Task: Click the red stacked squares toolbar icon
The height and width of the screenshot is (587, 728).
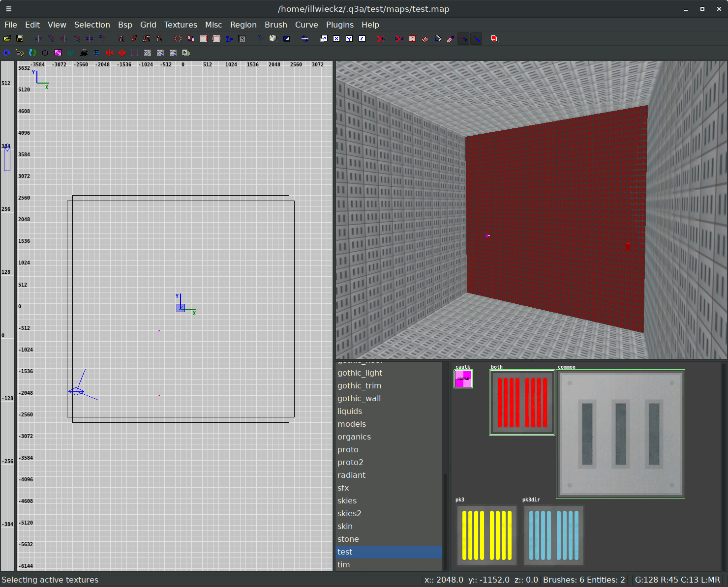Action: (494, 38)
